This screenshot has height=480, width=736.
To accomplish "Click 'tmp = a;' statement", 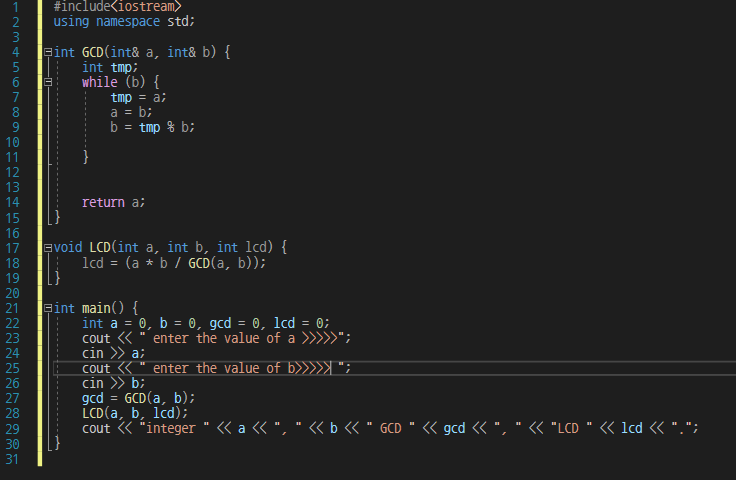I will (x=138, y=98).
